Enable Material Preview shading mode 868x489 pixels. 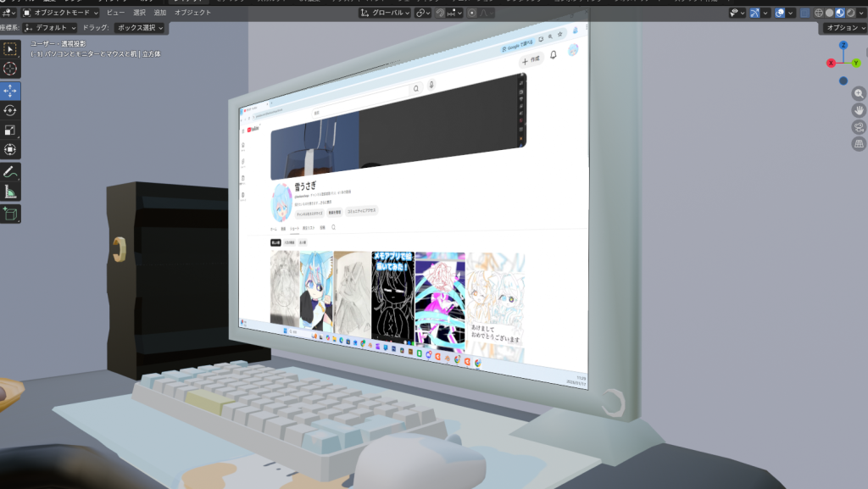pyautogui.click(x=840, y=13)
